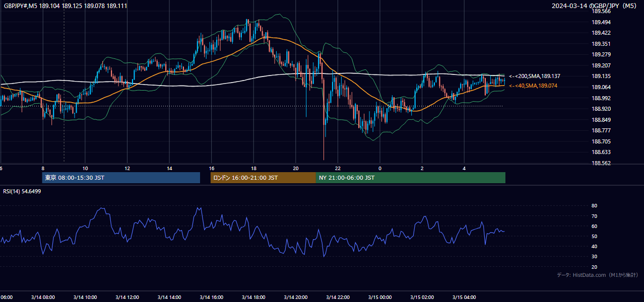The width and height of the screenshot is (644, 302).
Task: Click RSI scale value 80
Action: 594,206
